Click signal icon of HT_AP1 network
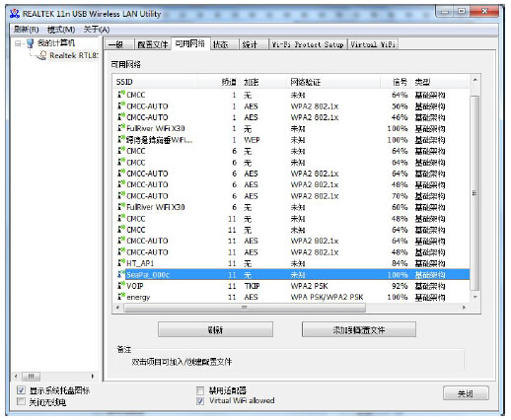 coord(121,263)
